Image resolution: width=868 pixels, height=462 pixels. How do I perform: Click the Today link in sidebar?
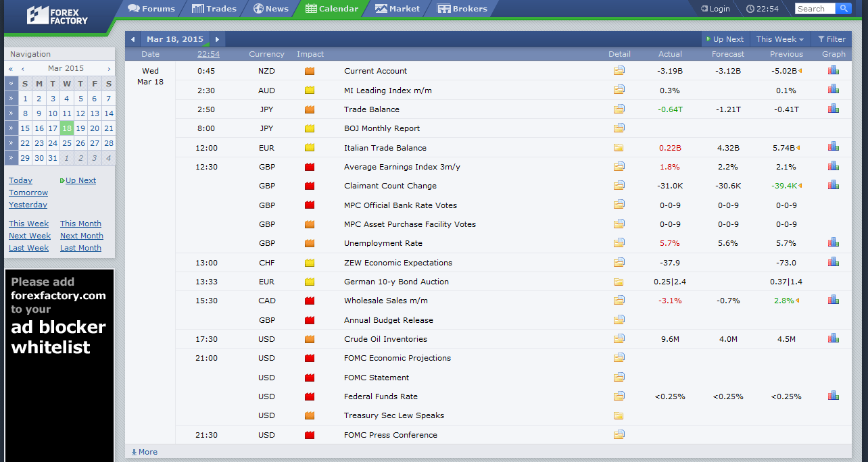[20, 180]
